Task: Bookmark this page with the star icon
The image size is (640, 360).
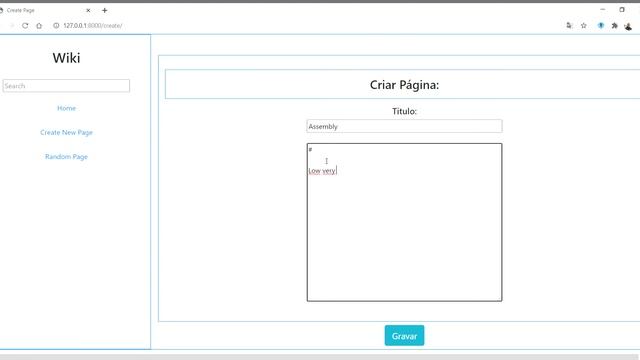Action: (x=584, y=25)
